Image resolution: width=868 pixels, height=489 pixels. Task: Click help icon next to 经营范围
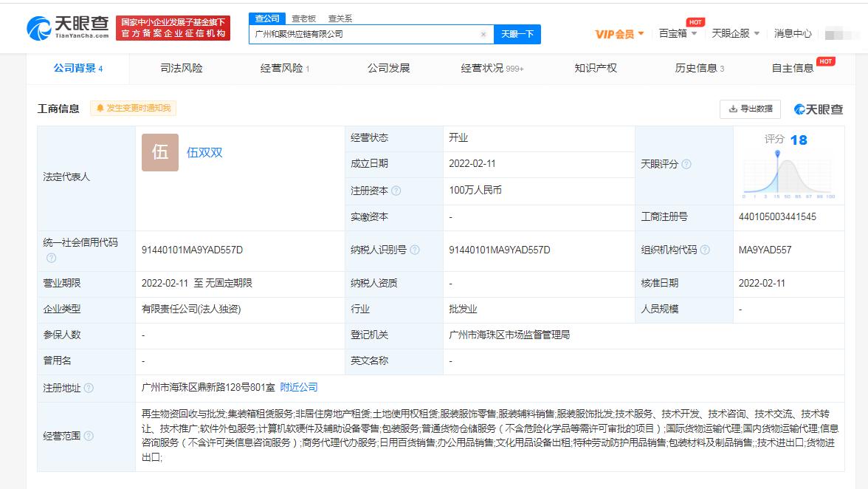click(89, 436)
